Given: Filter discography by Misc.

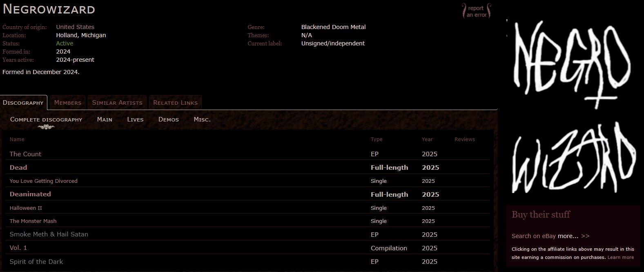Looking at the screenshot, I should 202,119.
